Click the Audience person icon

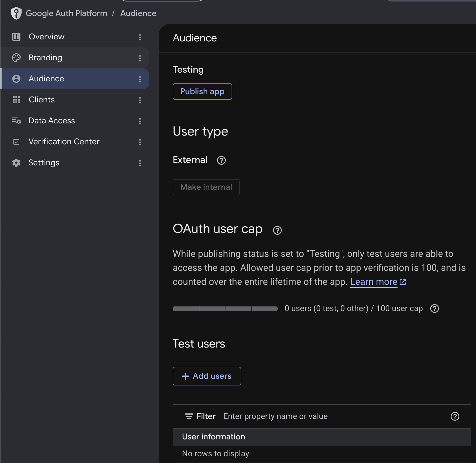[16, 79]
